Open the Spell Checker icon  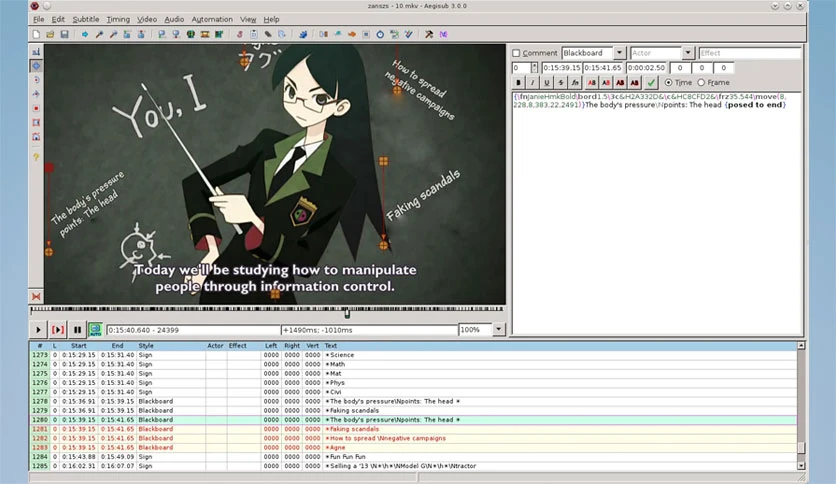(408, 34)
